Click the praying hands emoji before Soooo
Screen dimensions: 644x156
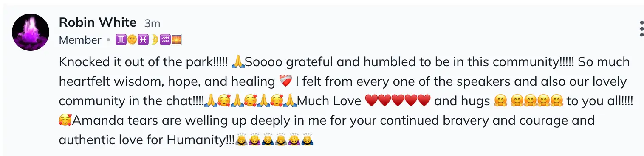[238, 62]
